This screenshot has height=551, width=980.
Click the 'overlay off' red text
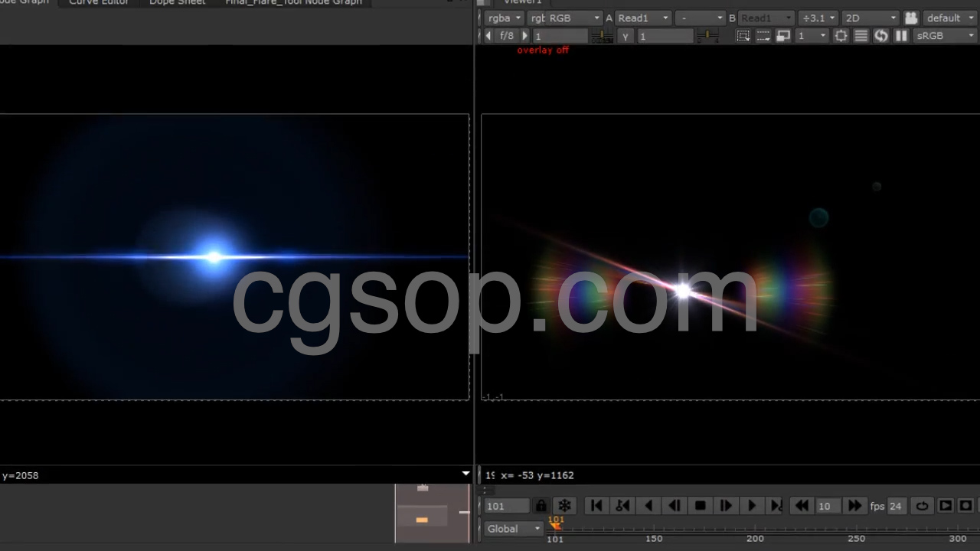coord(543,50)
